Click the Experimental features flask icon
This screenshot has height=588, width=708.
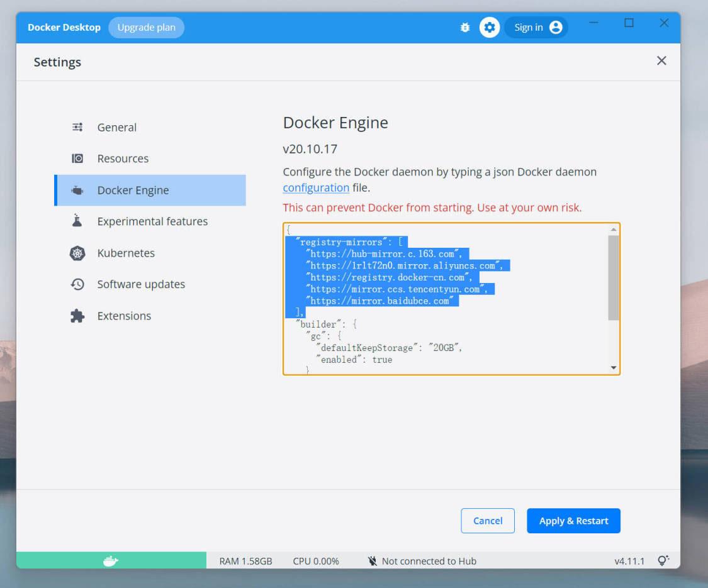click(x=77, y=221)
